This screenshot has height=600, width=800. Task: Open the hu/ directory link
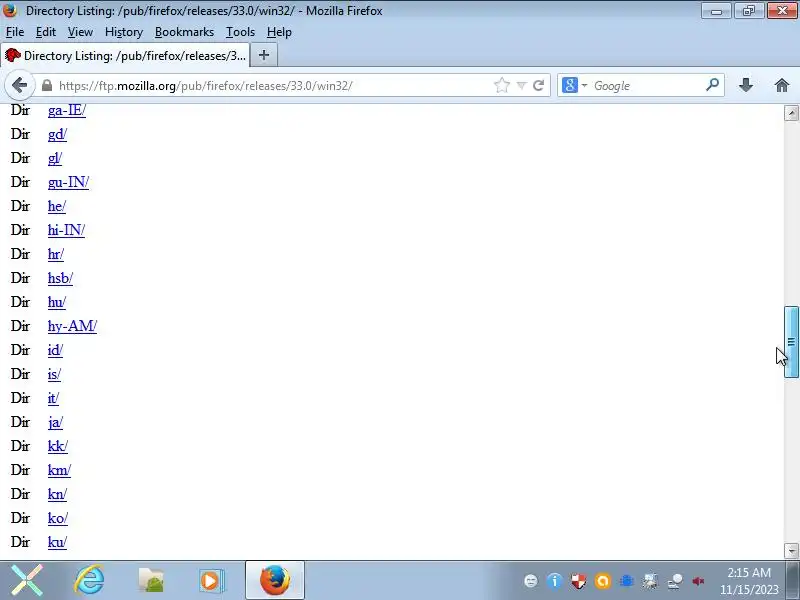click(57, 302)
